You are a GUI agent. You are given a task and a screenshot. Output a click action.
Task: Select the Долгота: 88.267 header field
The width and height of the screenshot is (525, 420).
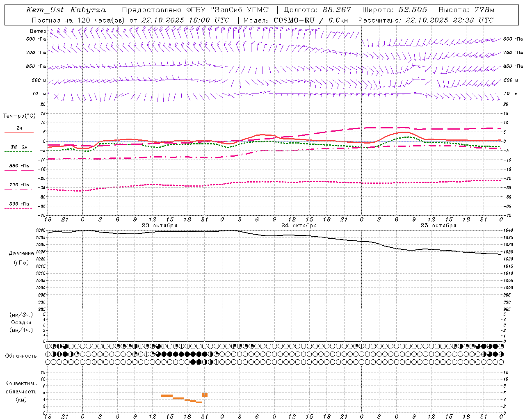317,10
